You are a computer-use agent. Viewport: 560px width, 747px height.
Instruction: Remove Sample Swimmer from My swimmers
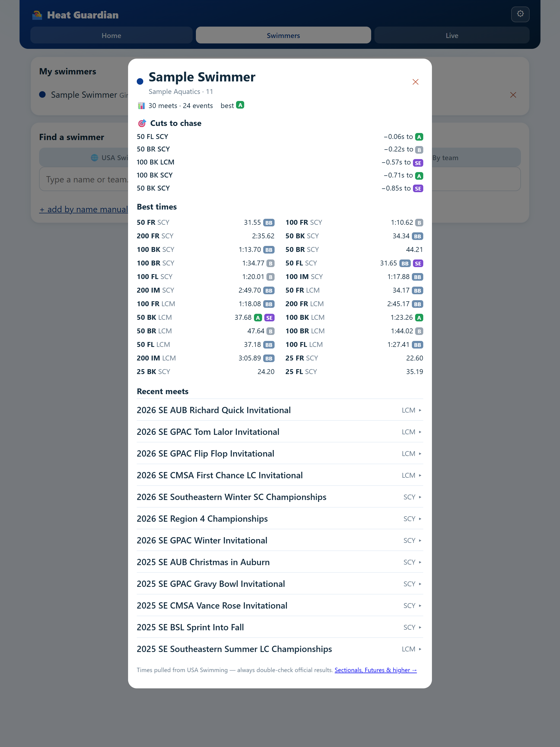coord(513,95)
